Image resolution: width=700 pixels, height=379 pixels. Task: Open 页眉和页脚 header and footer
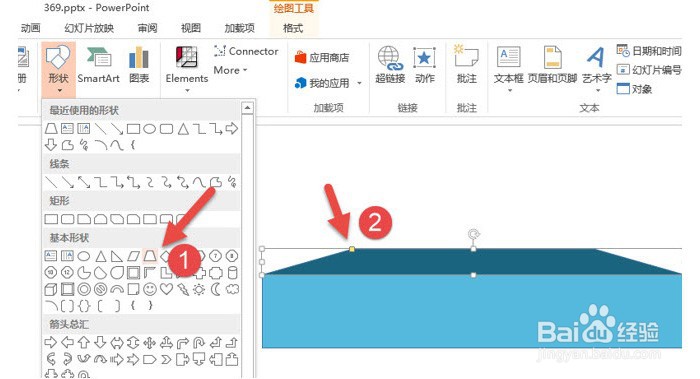pos(552,65)
